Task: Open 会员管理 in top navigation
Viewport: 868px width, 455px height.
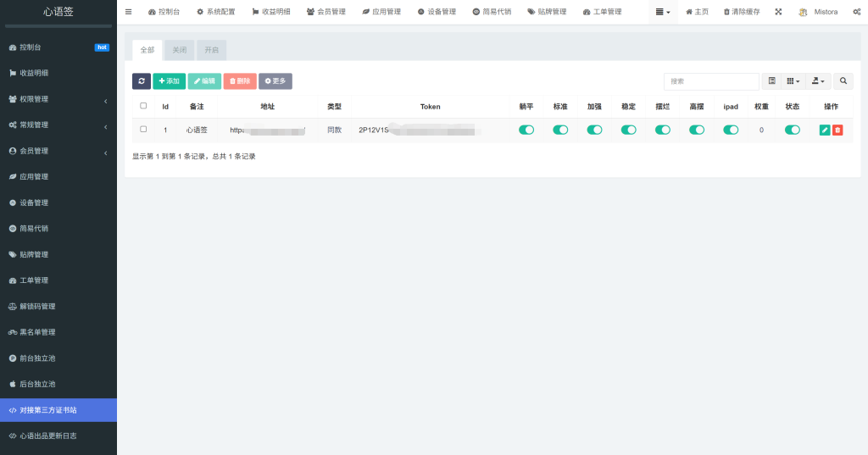Action: pos(326,12)
